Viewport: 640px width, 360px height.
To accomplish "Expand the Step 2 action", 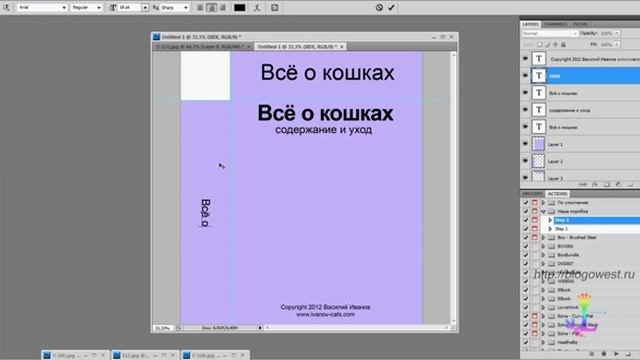I will (550, 229).
